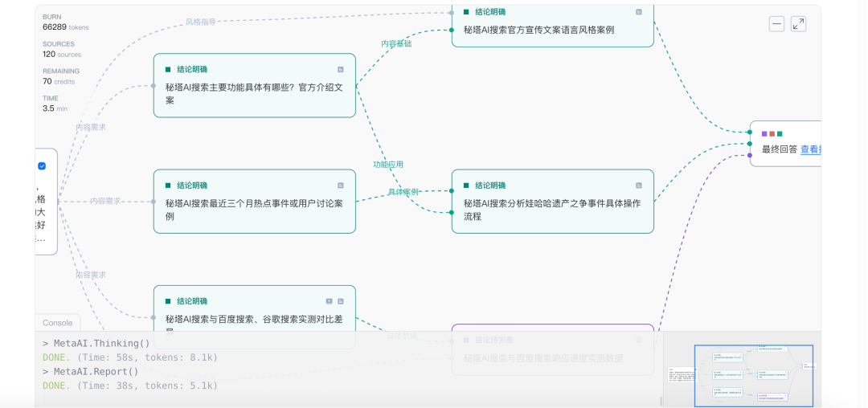Click the 风格指导 edge label
Screen dimensions: 868x408
(200, 22)
